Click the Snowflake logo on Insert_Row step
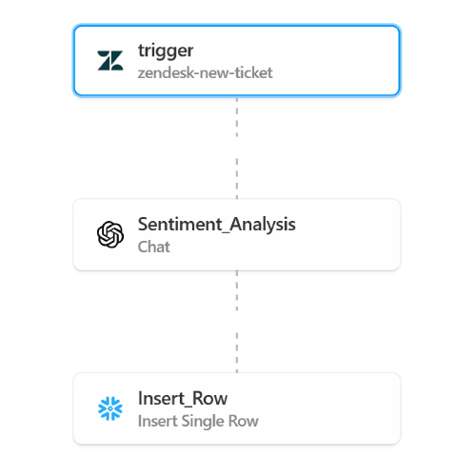 (x=110, y=408)
